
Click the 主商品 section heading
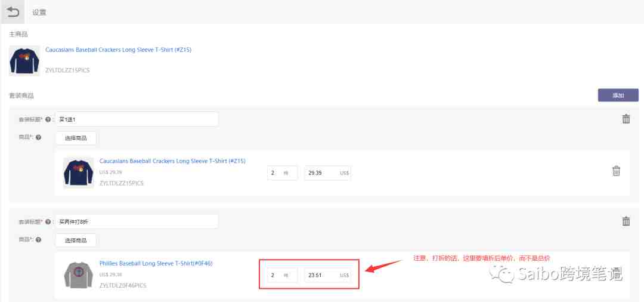(18, 34)
